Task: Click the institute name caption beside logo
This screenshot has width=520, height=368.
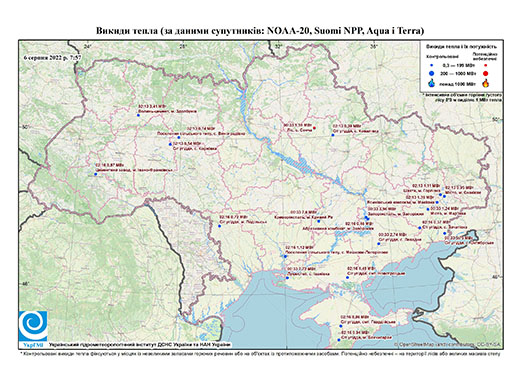Action: click(x=139, y=344)
